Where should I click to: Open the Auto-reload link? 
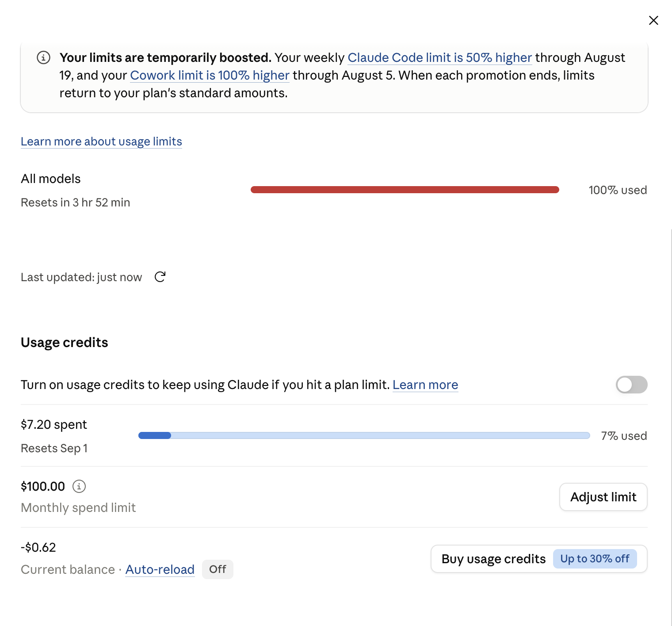[160, 569]
